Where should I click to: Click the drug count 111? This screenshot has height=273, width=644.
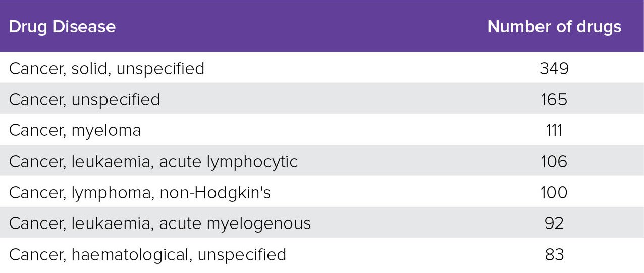[554, 131]
